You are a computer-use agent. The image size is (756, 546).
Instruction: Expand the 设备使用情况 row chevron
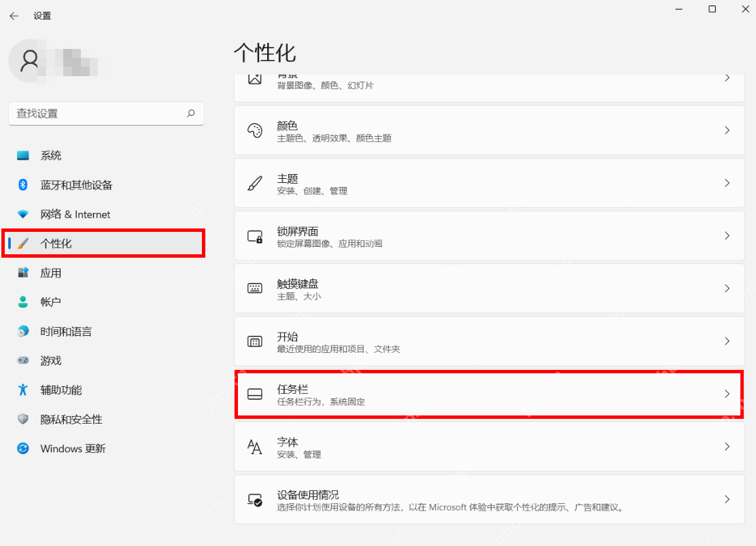tap(727, 499)
